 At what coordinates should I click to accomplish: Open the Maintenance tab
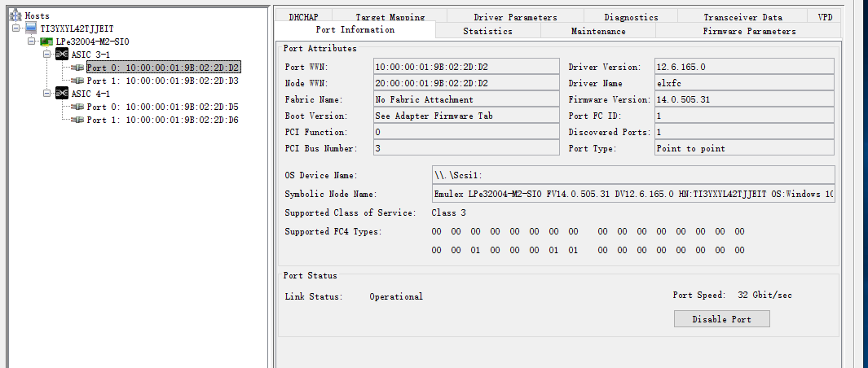[x=598, y=31]
